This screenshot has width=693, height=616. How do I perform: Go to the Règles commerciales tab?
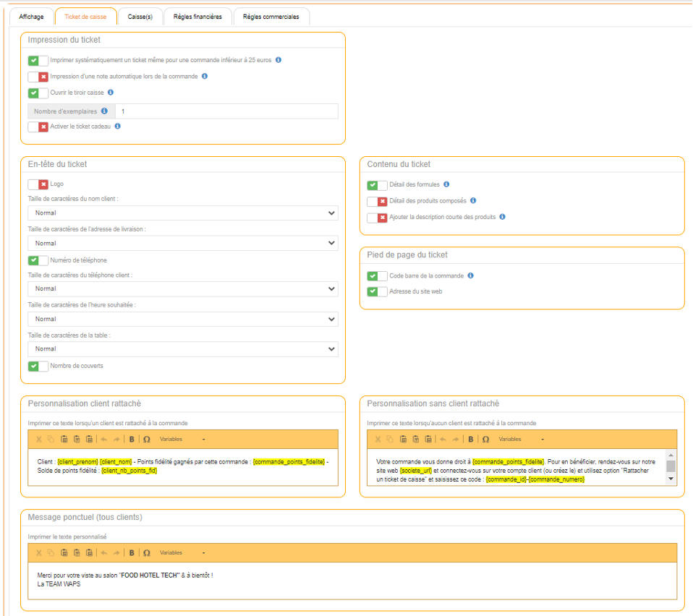[x=271, y=17]
